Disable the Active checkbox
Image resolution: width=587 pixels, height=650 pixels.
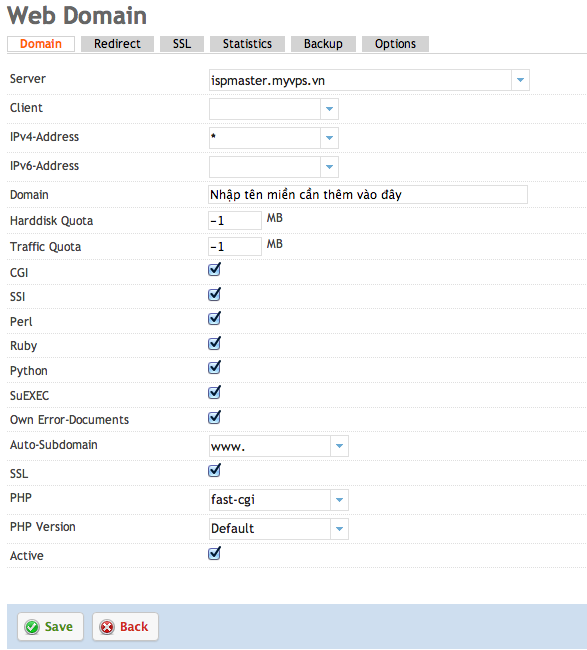214,553
